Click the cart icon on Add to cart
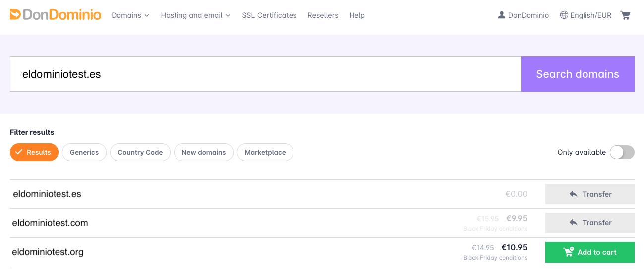644x269 pixels. click(x=568, y=252)
